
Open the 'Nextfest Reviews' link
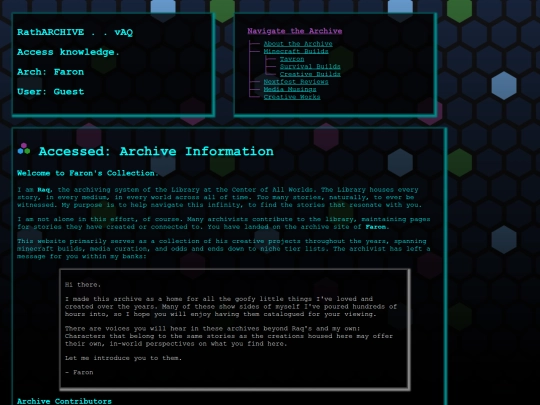(296, 82)
